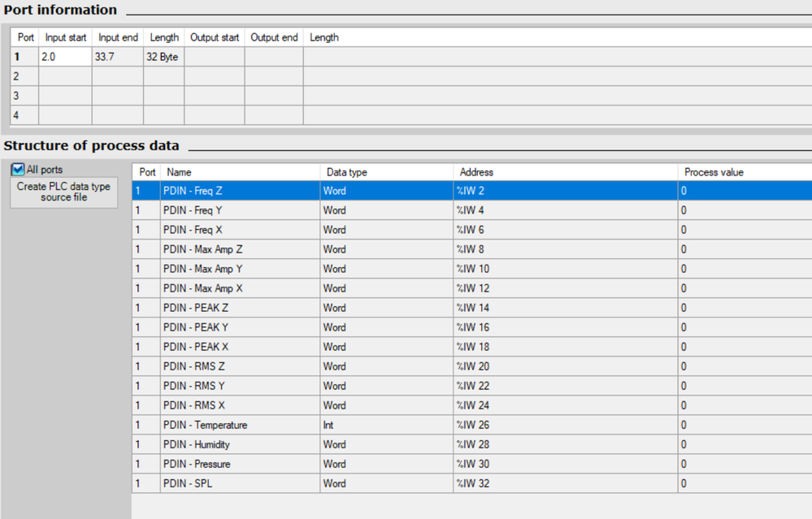The image size is (812, 519).
Task: Click the Word data type cell for Humidity
Action: (x=387, y=444)
